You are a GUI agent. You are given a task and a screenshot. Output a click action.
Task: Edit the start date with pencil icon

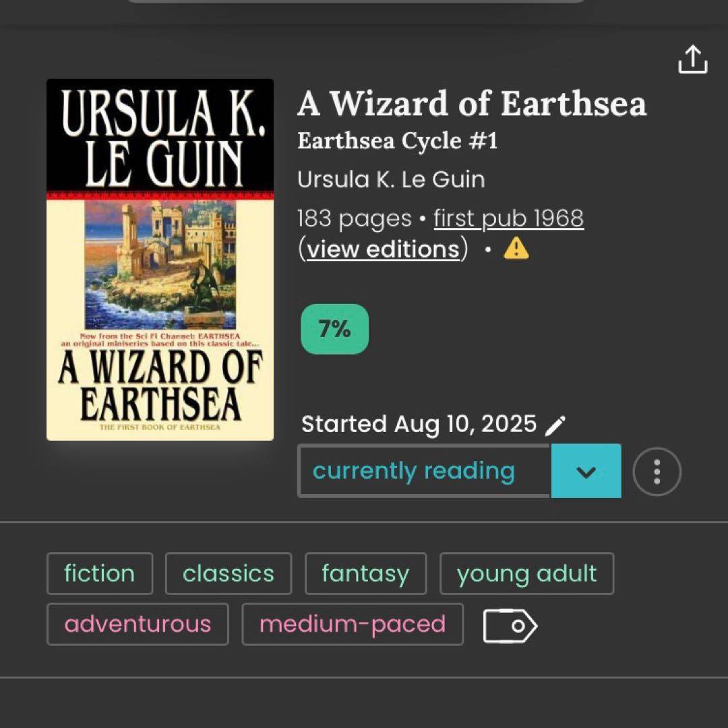(x=555, y=425)
